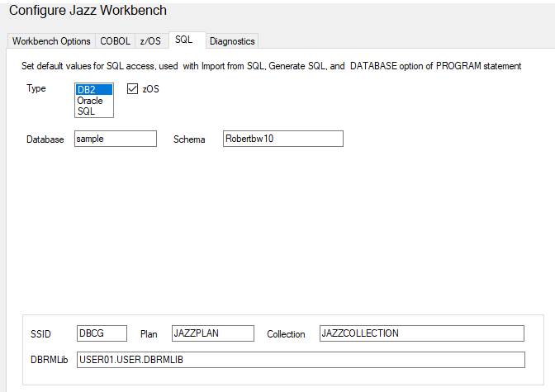Click the 'Set default values for SQL access' description
Screen dimensions: 555x392
point(271,66)
